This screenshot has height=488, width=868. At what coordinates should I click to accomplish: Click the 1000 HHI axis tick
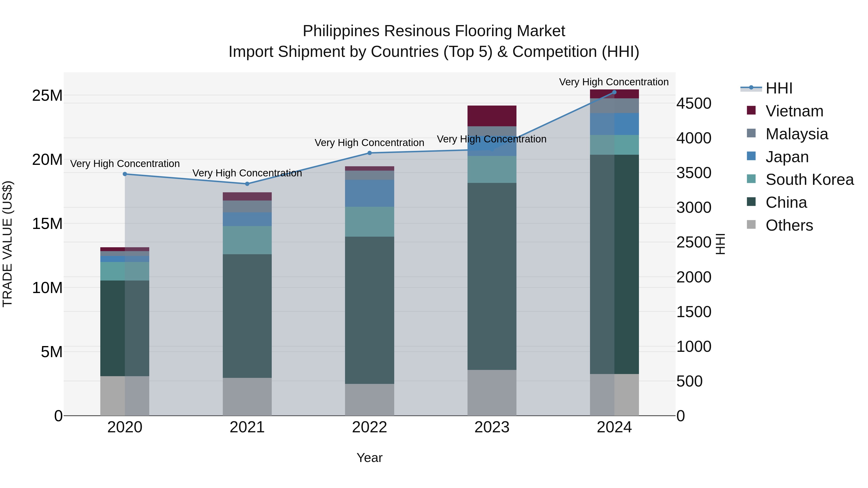point(694,347)
